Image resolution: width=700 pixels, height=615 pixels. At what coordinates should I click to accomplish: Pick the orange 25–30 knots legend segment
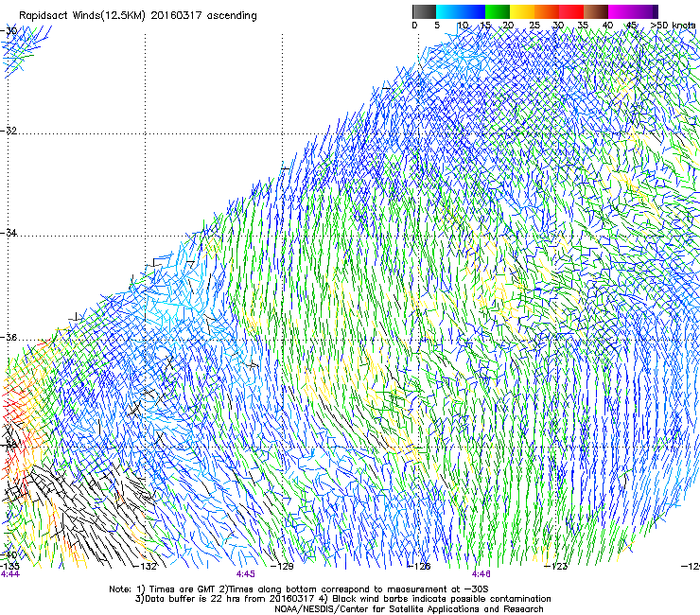547,11
